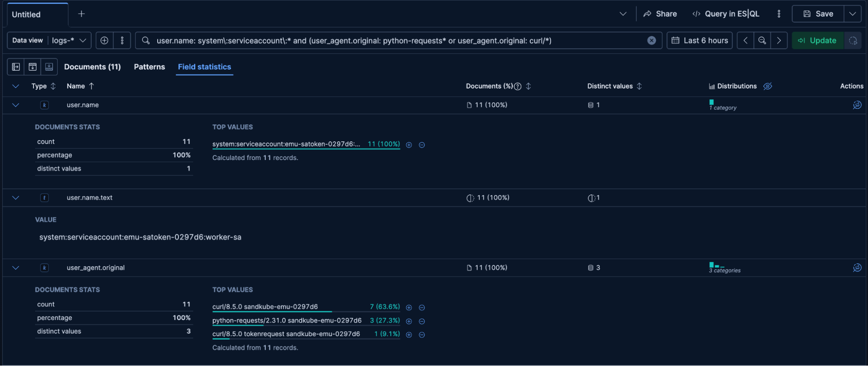Click the keyword type icon for user_agent.original
Viewport: 868px width, 366px height.
(44, 268)
